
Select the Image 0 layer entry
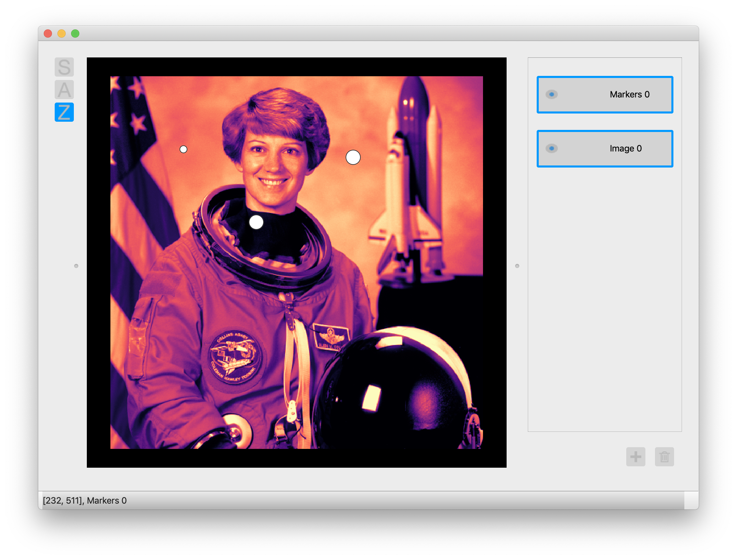click(x=626, y=149)
